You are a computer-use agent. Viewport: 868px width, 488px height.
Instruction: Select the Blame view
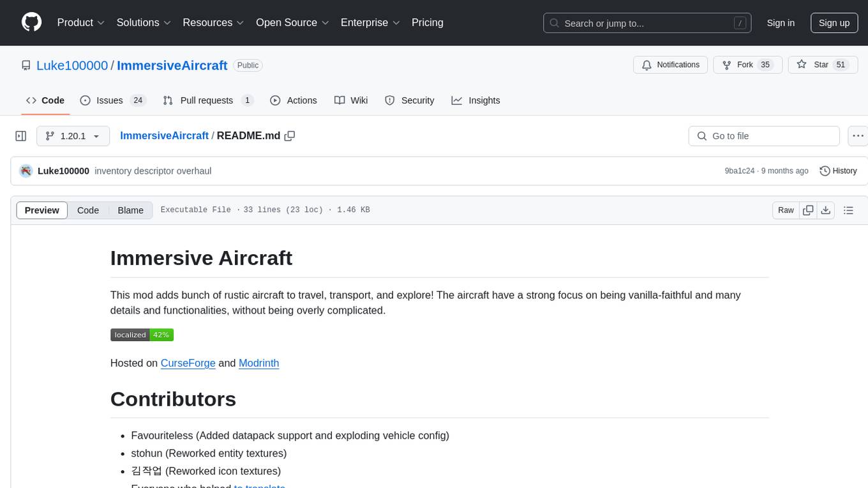tap(130, 210)
